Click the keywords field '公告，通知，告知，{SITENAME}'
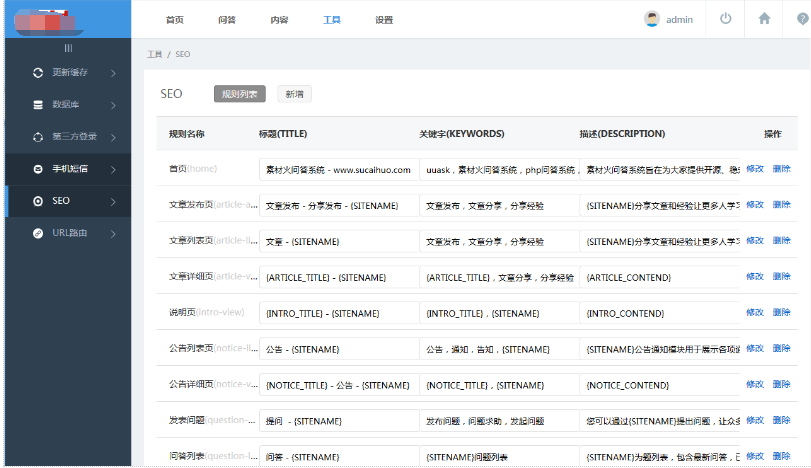Image resolution: width=811 pixels, height=468 pixels. click(499, 350)
